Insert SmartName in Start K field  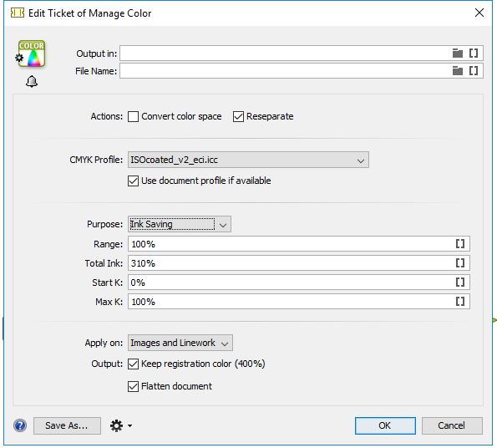[460, 283]
